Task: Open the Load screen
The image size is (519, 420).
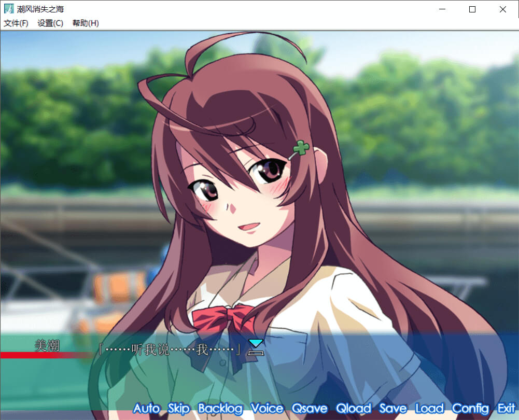Action: [x=429, y=408]
